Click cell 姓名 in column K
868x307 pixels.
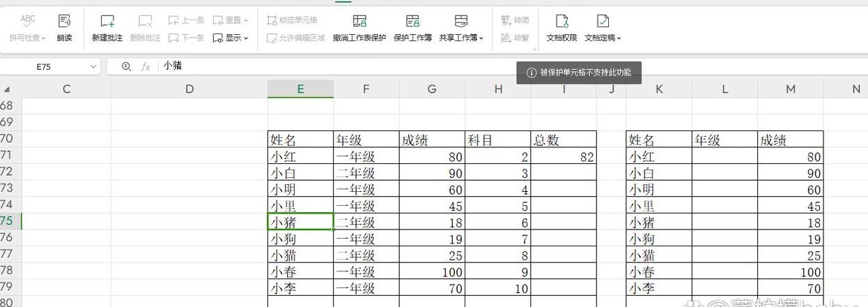pos(659,139)
